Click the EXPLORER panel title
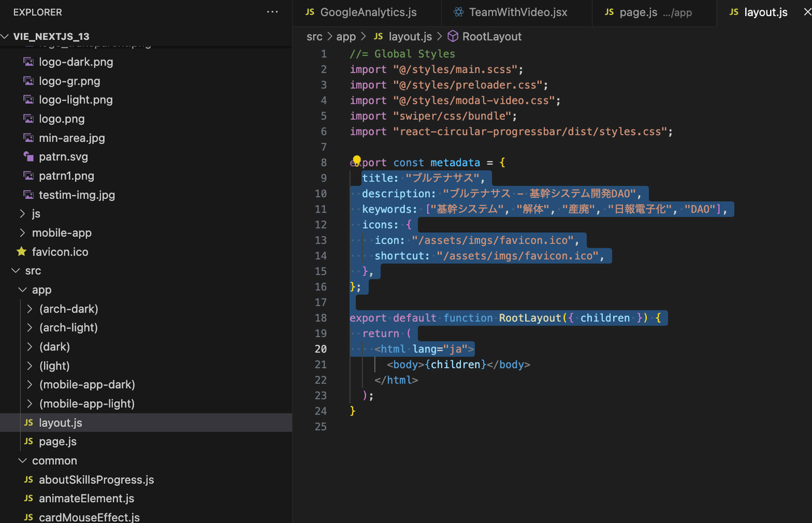 click(x=37, y=12)
